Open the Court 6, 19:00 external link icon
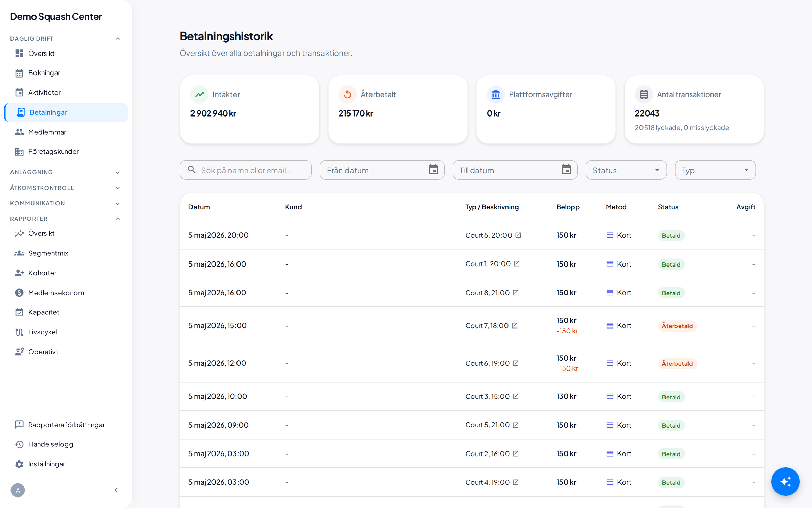Screen dimensions: 812x508 pyautogui.click(x=516, y=363)
